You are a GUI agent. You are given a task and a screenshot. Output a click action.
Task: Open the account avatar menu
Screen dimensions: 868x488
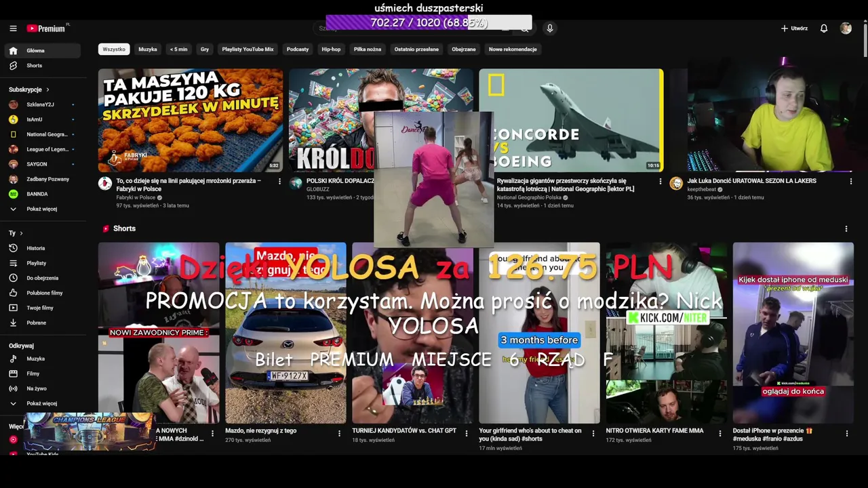[846, 28]
